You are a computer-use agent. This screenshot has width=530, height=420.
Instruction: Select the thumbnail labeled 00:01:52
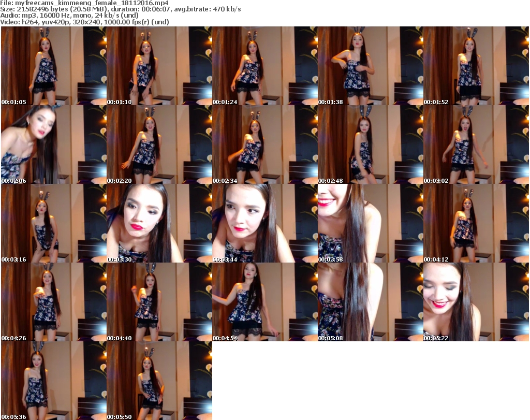pyautogui.click(x=476, y=66)
